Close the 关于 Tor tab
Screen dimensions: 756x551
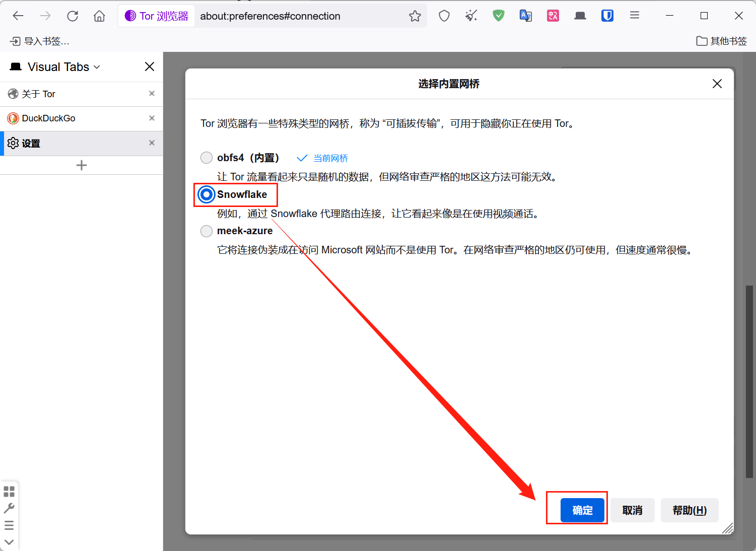152,94
